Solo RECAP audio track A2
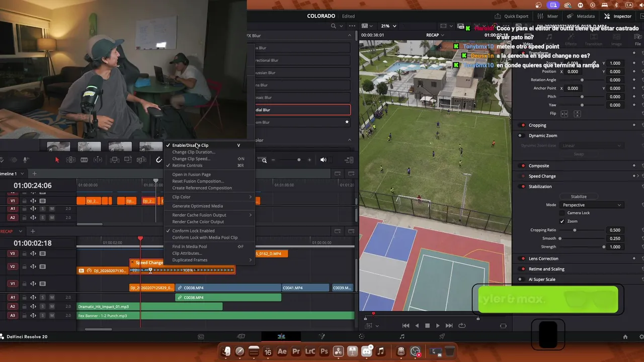The height and width of the screenshot is (362, 644). [x=43, y=306]
